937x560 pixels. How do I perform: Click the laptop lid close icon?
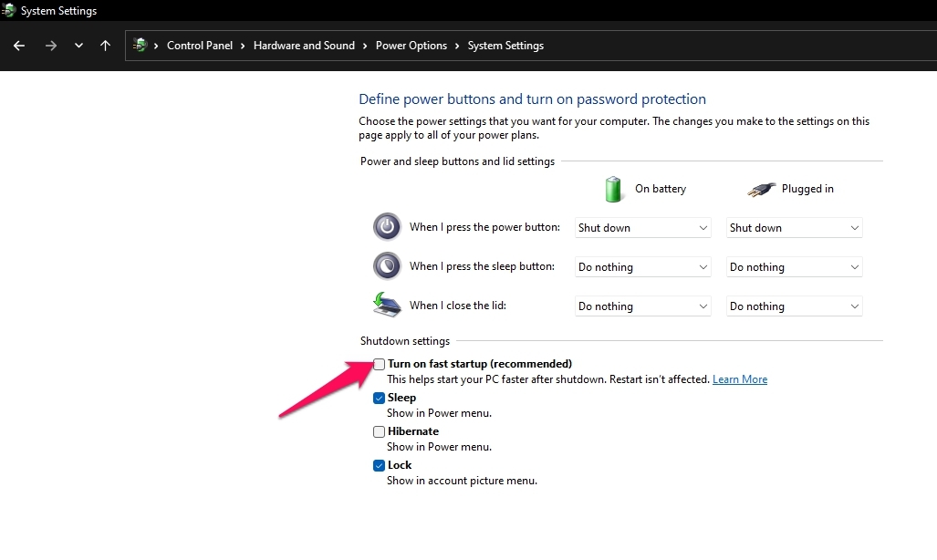pos(387,305)
